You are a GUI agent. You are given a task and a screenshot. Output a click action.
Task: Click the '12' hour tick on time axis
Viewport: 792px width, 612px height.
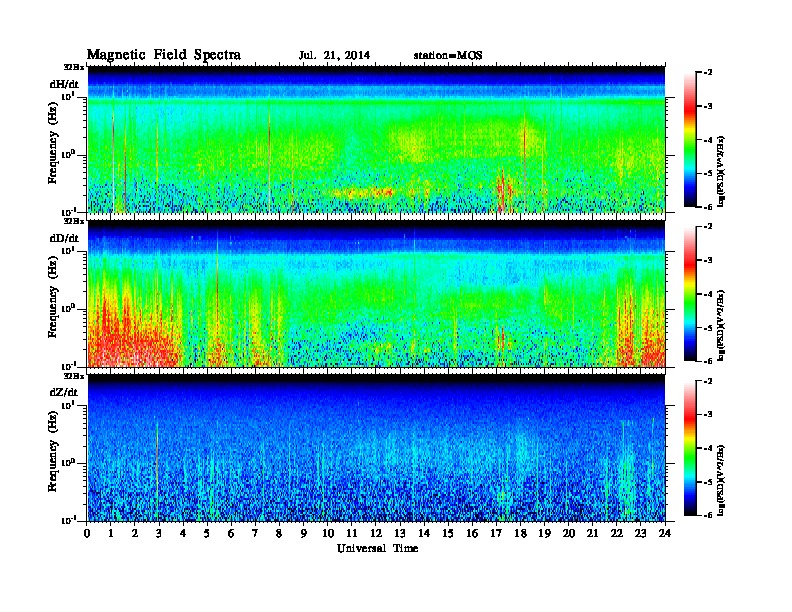click(x=376, y=534)
